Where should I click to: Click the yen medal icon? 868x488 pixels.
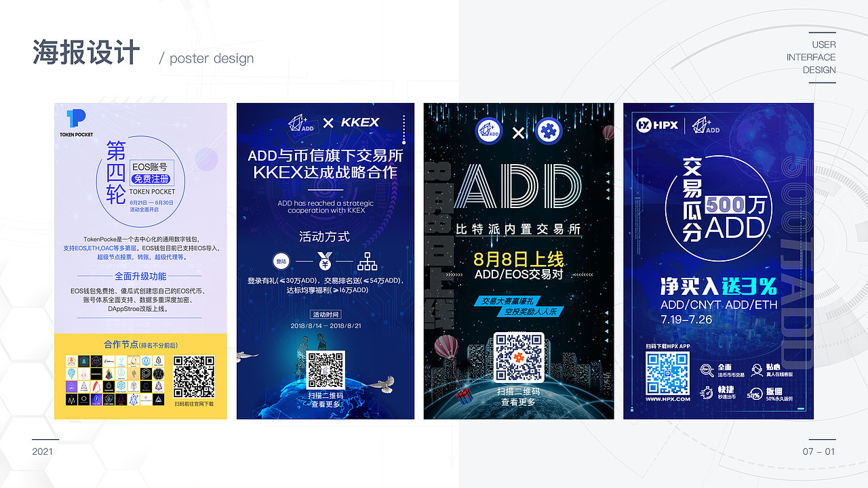325,262
